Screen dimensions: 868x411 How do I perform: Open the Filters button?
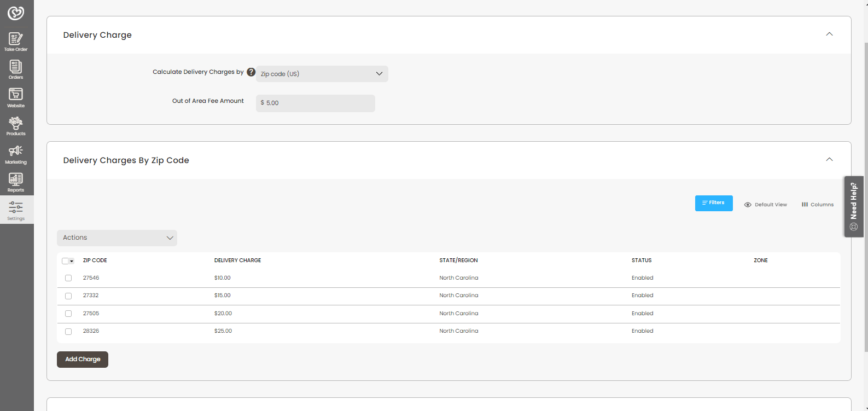click(x=714, y=203)
